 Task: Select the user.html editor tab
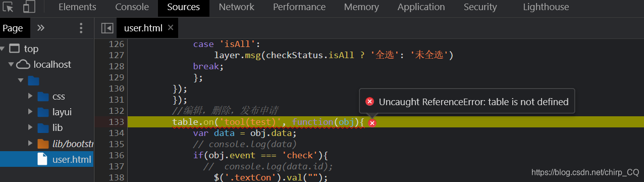click(x=143, y=28)
